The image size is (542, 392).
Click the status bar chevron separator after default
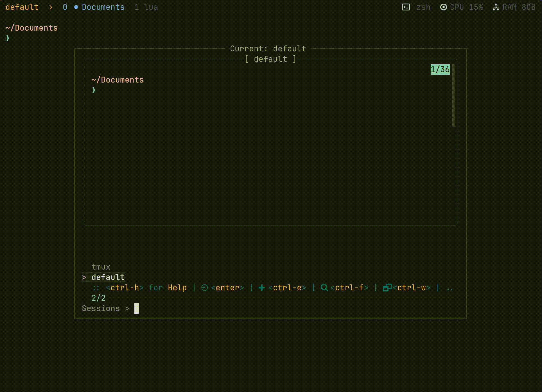(x=51, y=7)
